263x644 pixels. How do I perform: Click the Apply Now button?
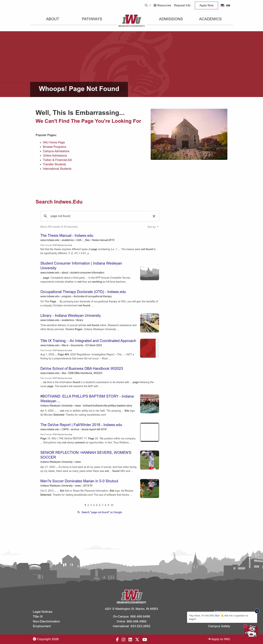pos(206,5)
